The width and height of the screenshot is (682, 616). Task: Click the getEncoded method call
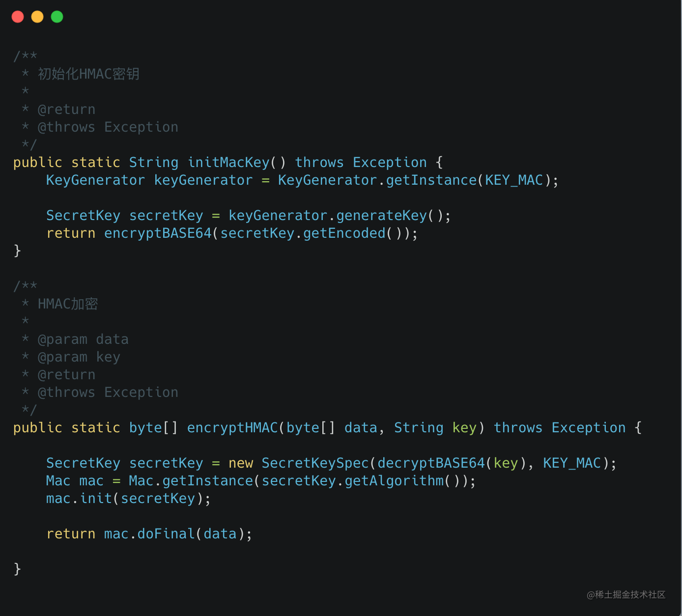(x=344, y=233)
